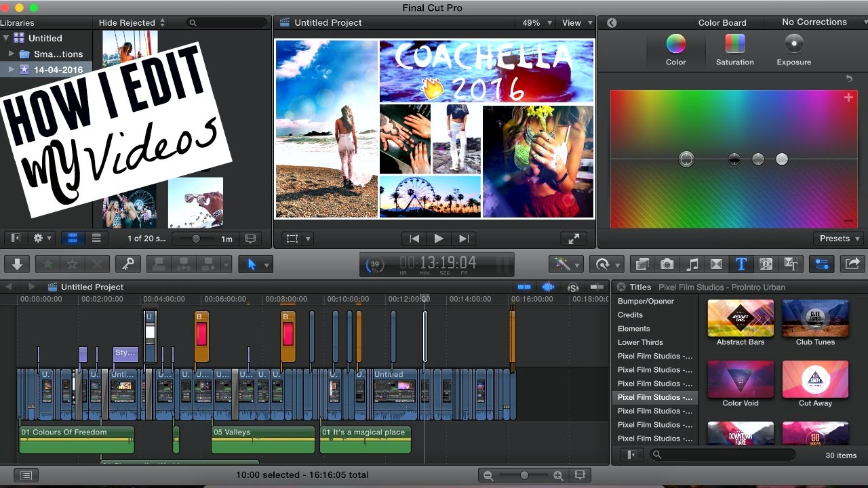Image resolution: width=868 pixels, height=488 pixels.
Task: Open the Transitions browser
Action: (x=716, y=264)
